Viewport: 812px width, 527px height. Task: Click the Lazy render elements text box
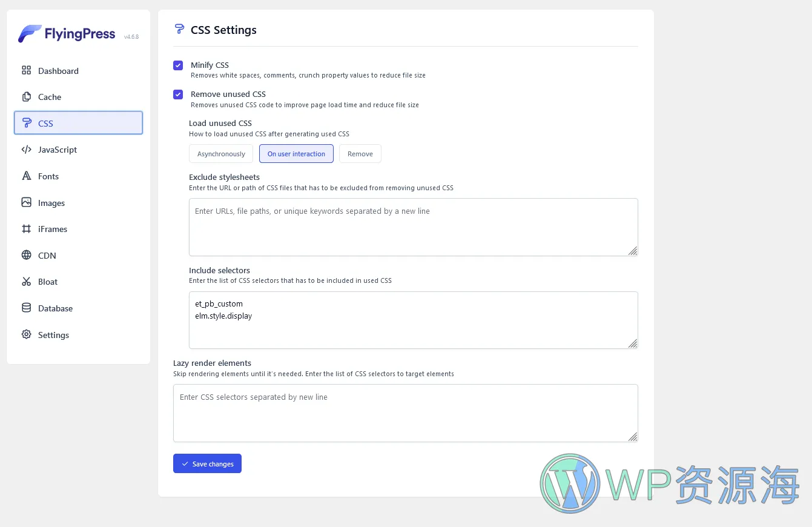point(406,413)
